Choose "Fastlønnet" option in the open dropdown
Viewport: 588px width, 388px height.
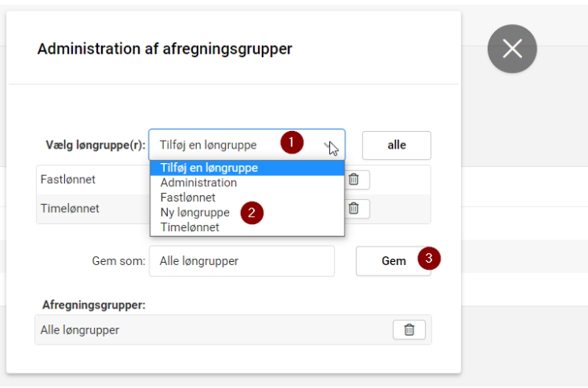pos(188,198)
